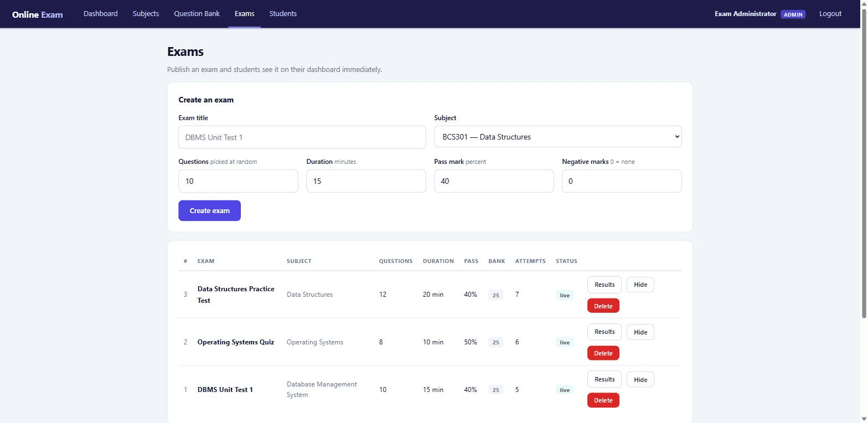This screenshot has height=423, width=868.
Task: Open the Subjects nav item
Action: (146, 14)
